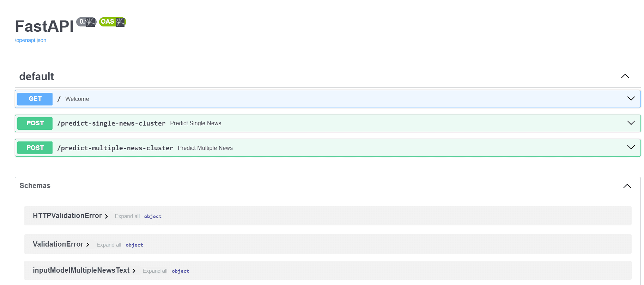Click the ValidationError schema name
Screen dimensions: 644x285
pos(58,244)
